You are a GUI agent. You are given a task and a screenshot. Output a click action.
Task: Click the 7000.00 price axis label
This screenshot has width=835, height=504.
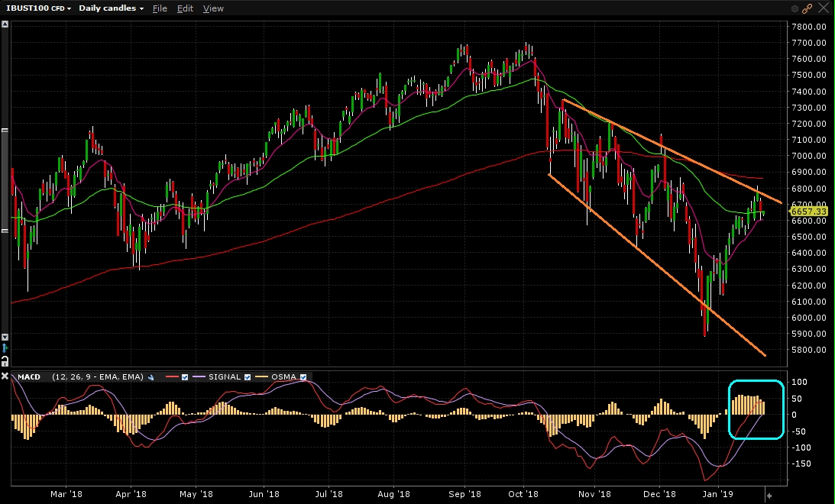[x=809, y=156]
